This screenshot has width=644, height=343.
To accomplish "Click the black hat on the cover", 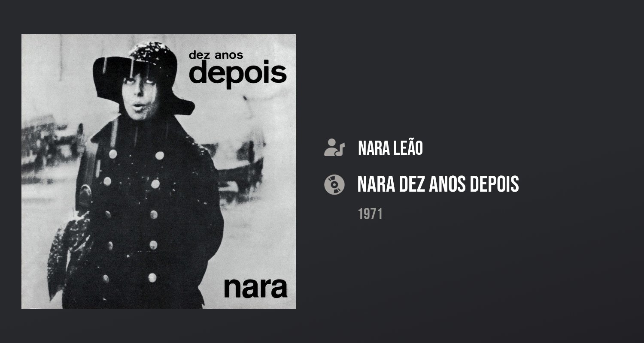I will click(x=142, y=73).
